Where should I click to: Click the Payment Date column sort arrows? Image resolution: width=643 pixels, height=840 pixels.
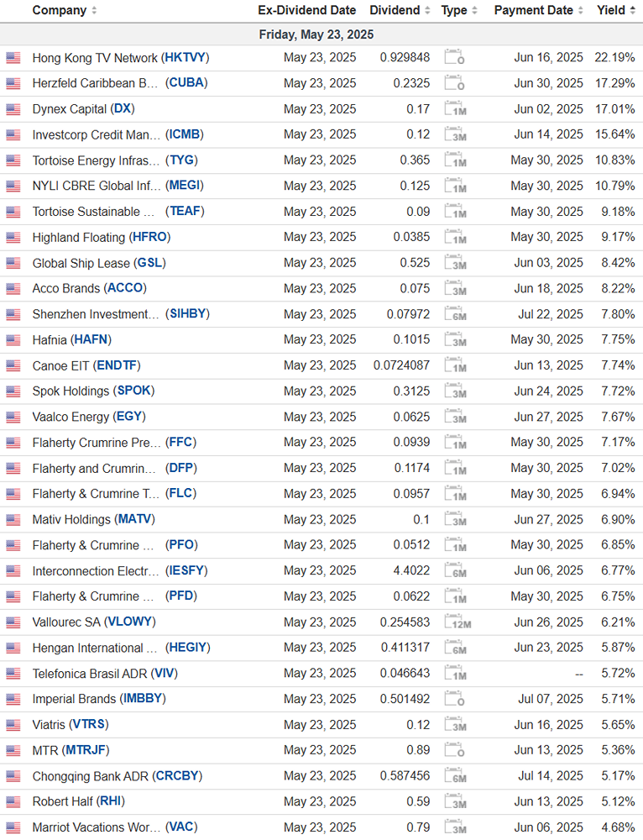pyautogui.click(x=581, y=11)
